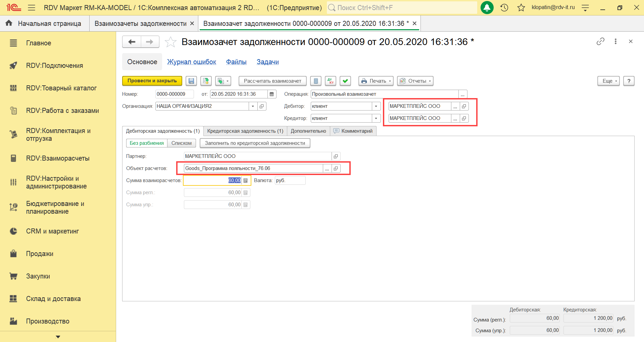Select the Без разбиения view mode
Viewport: 644px width, 342px height.
[x=147, y=143]
